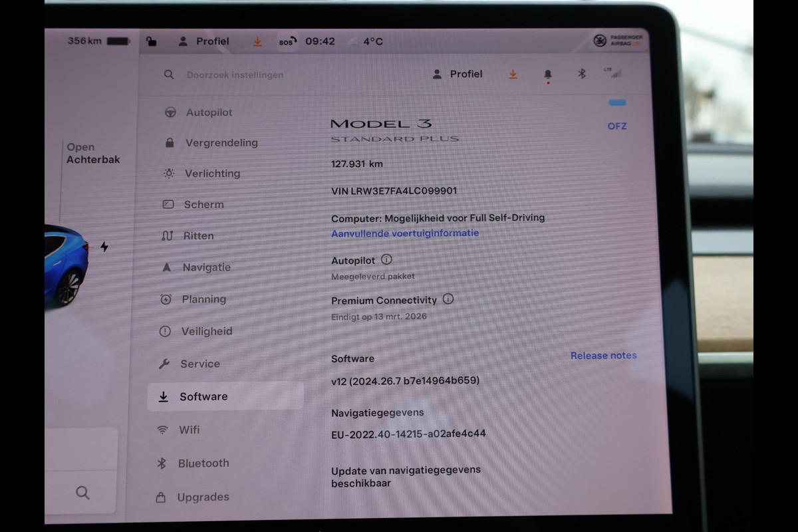This screenshot has width=798, height=532.
Task: Go to the Wifi settings
Action: (x=189, y=430)
